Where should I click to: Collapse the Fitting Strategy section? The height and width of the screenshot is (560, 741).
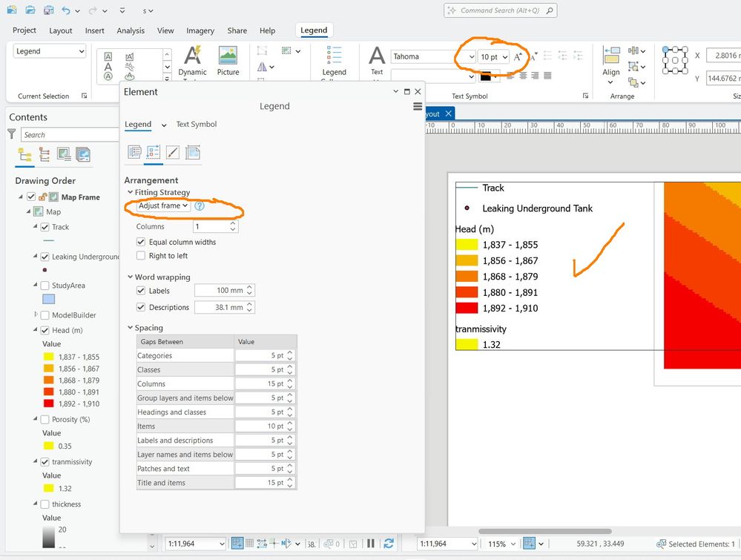[x=130, y=192]
